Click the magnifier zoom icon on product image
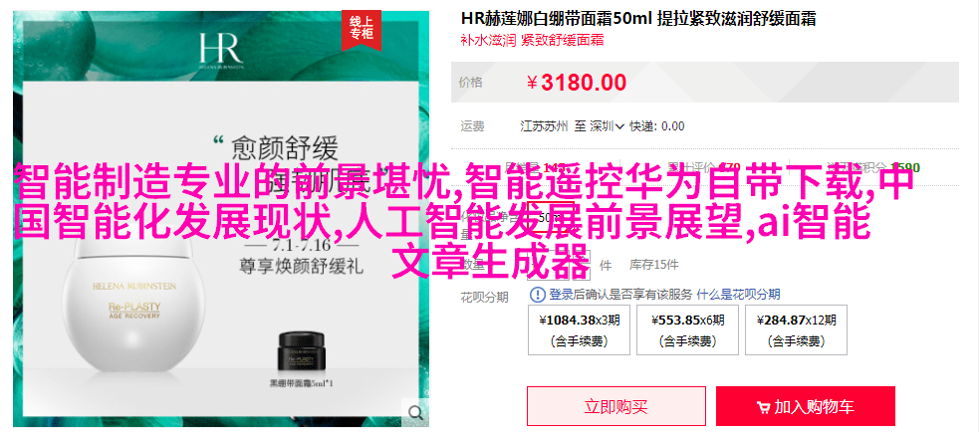Screen dimensions: 980x432 [x=415, y=411]
